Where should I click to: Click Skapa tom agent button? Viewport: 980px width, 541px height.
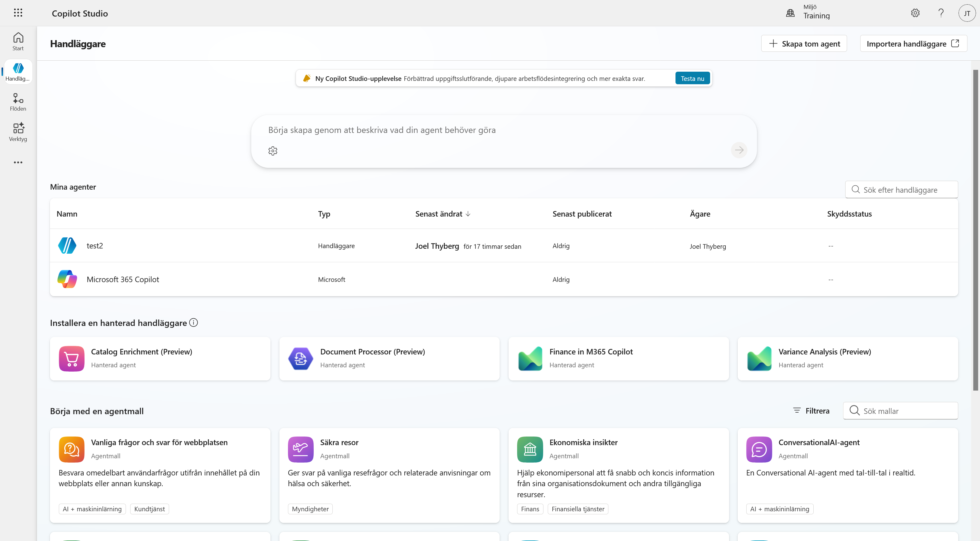point(804,44)
